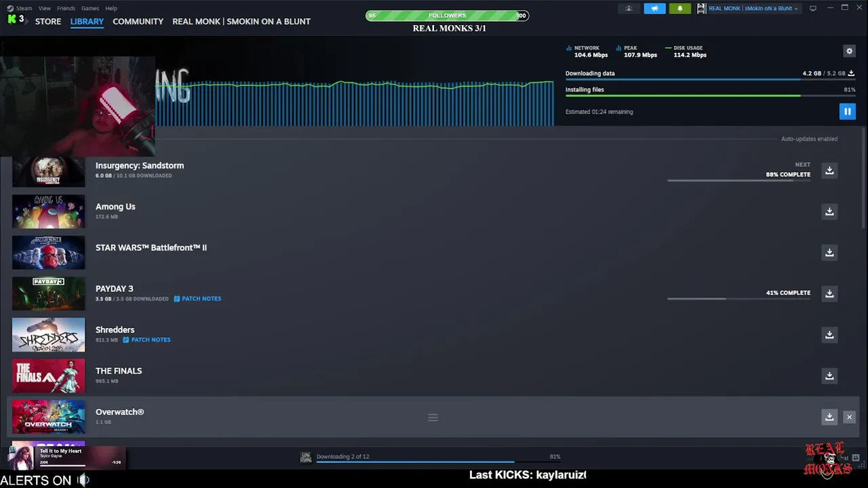The image size is (868, 488).
Task: Click Auto-updates enabled label
Action: tap(809, 139)
